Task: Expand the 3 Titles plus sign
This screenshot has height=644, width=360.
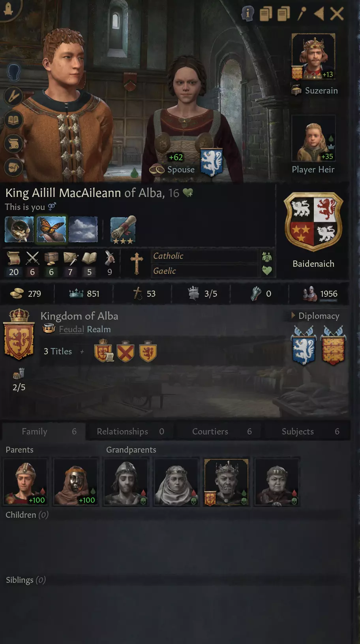Action: click(x=82, y=351)
